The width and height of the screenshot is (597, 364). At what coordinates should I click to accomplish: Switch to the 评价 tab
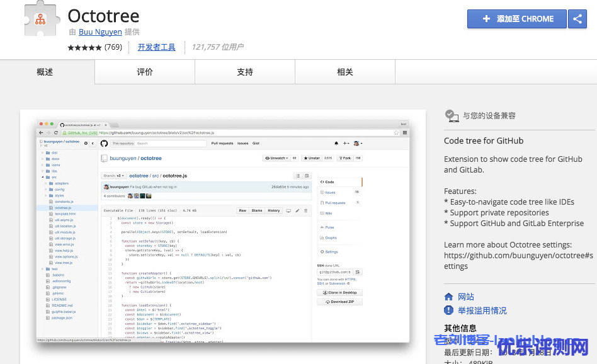[145, 72]
